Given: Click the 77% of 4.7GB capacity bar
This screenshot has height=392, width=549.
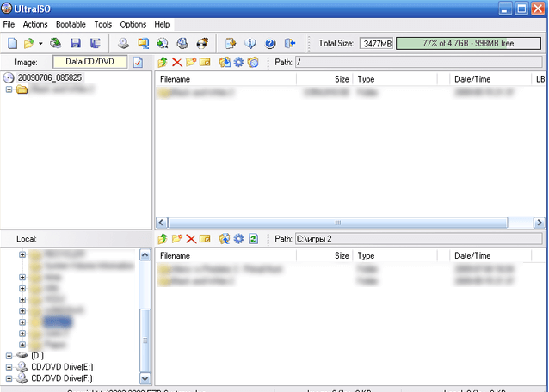Looking at the screenshot, I should coord(468,43).
